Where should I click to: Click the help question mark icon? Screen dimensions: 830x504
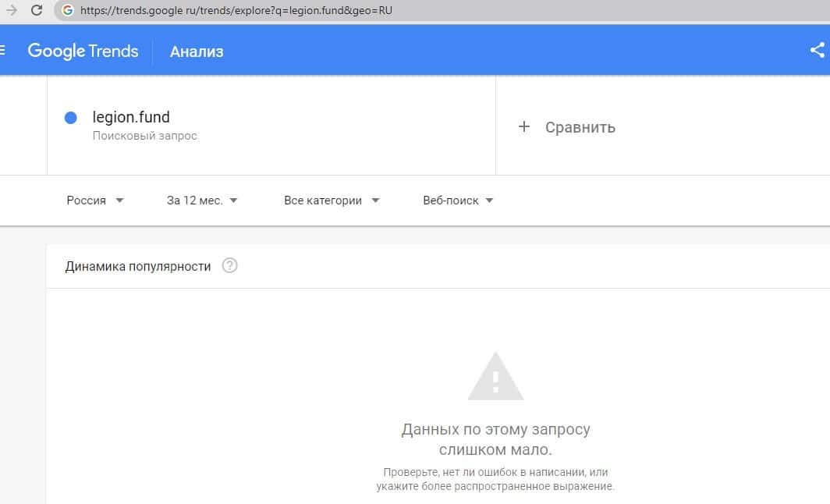[229, 266]
